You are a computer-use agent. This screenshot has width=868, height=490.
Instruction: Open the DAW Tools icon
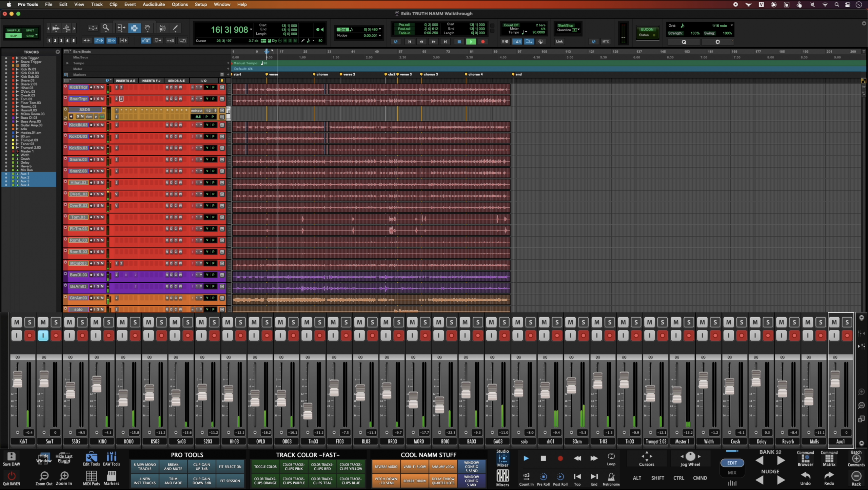111,457
